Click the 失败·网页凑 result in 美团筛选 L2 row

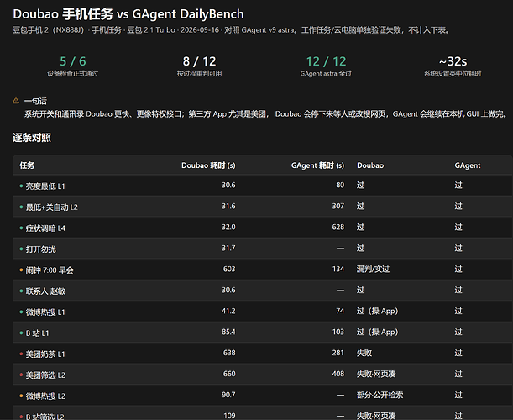(376, 374)
